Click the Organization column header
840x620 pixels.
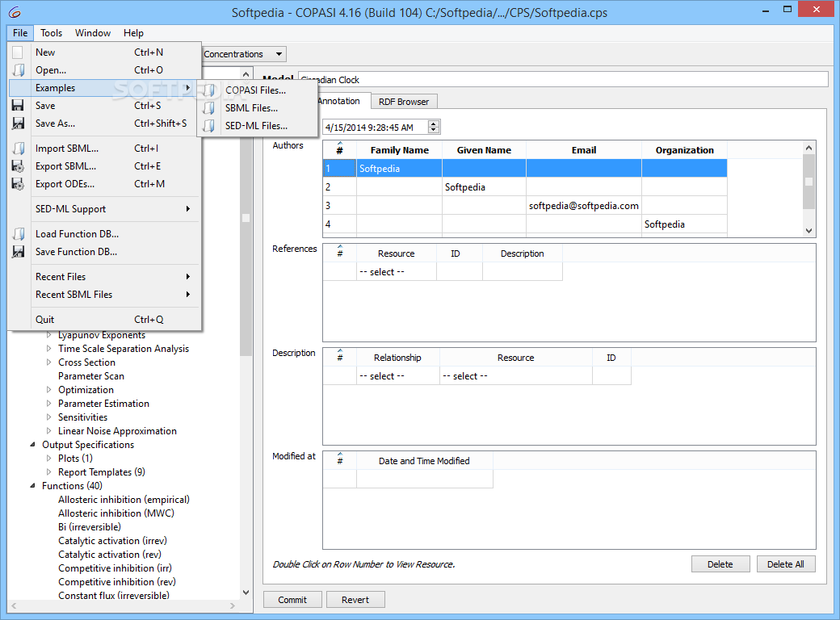(x=684, y=150)
